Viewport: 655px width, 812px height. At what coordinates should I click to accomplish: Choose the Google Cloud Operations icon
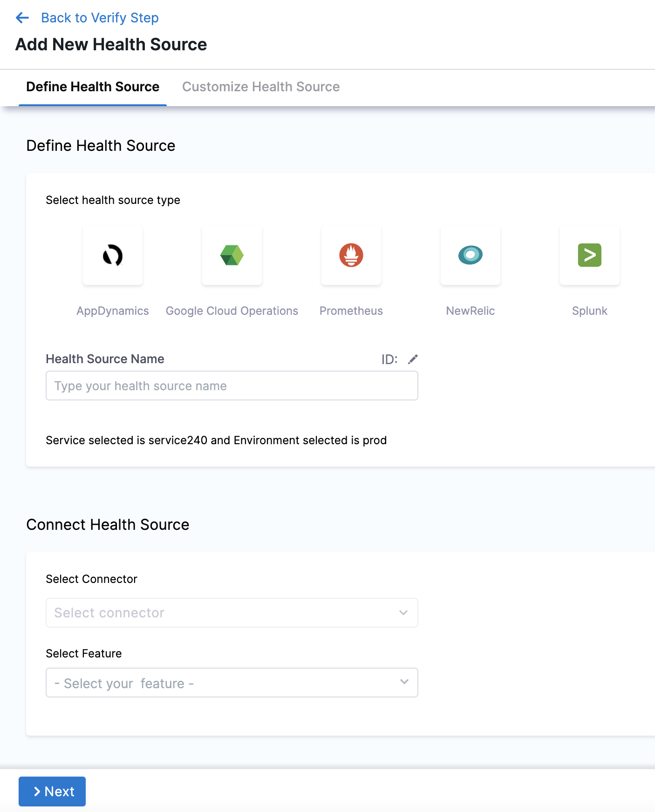232,255
